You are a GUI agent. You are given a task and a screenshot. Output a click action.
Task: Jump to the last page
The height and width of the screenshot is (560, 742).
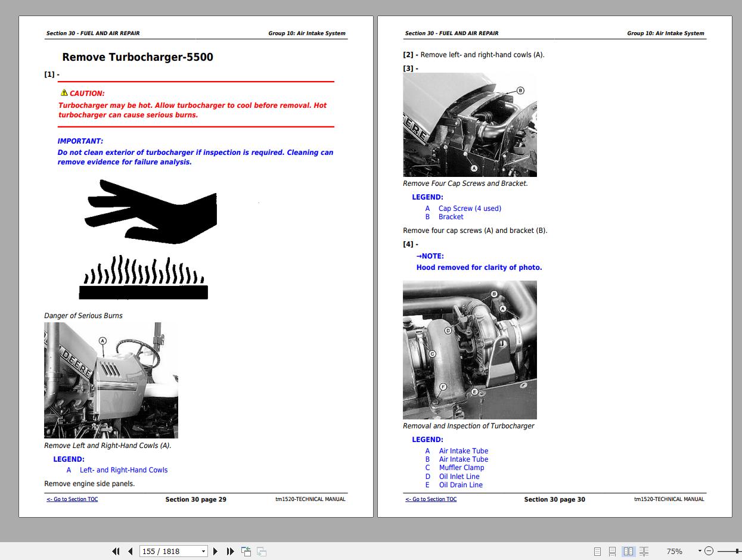pos(230,552)
